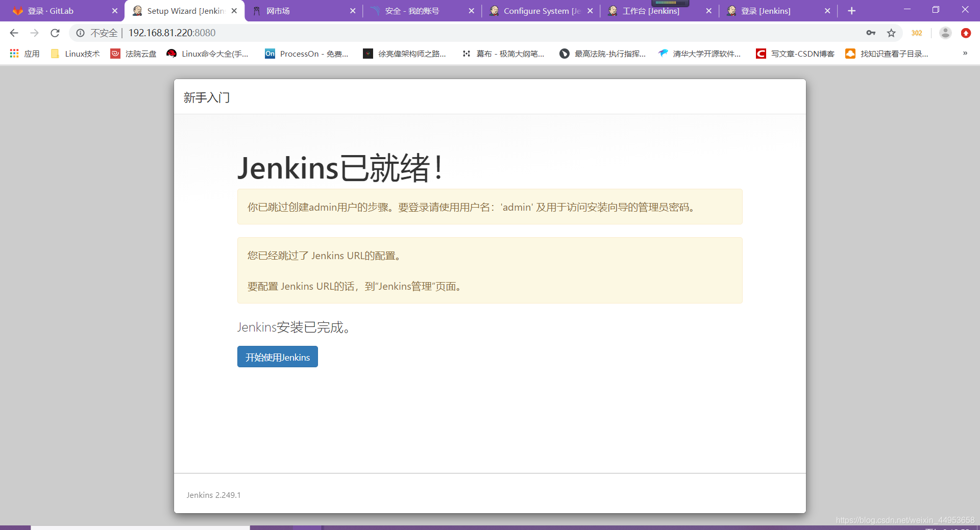The width and height of the screenshot is (980, 530).
Task: Open the 徐亮伟架构师之路 bookmark
Action: (x=404, y=54)
